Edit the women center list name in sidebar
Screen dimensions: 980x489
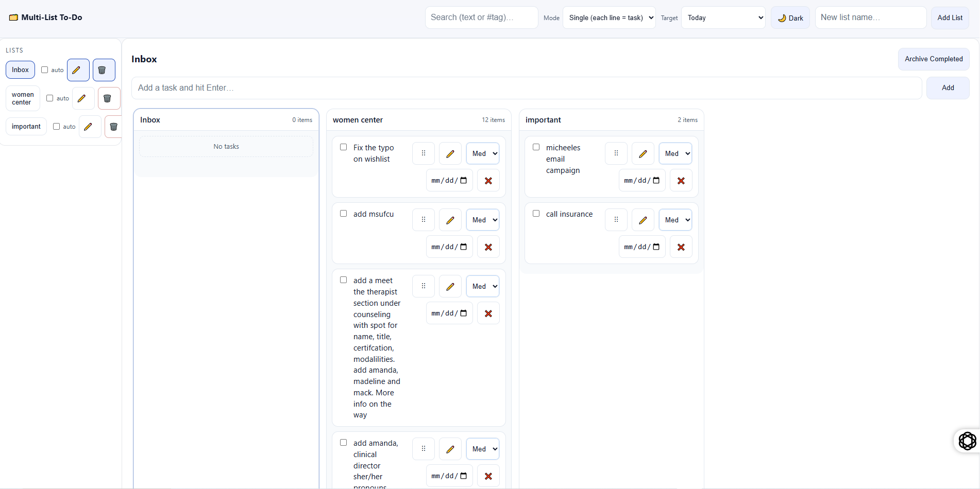pos(83,98)
